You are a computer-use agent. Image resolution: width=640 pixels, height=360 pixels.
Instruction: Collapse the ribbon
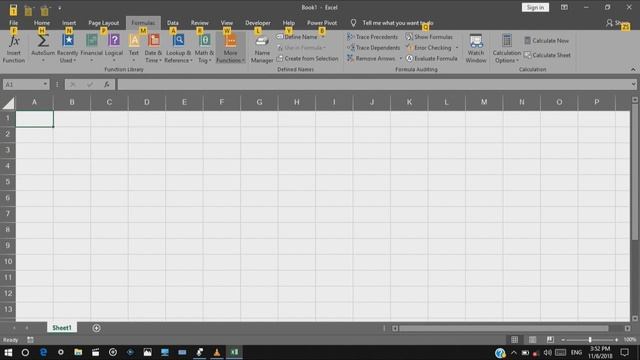(x=633, y=69)
